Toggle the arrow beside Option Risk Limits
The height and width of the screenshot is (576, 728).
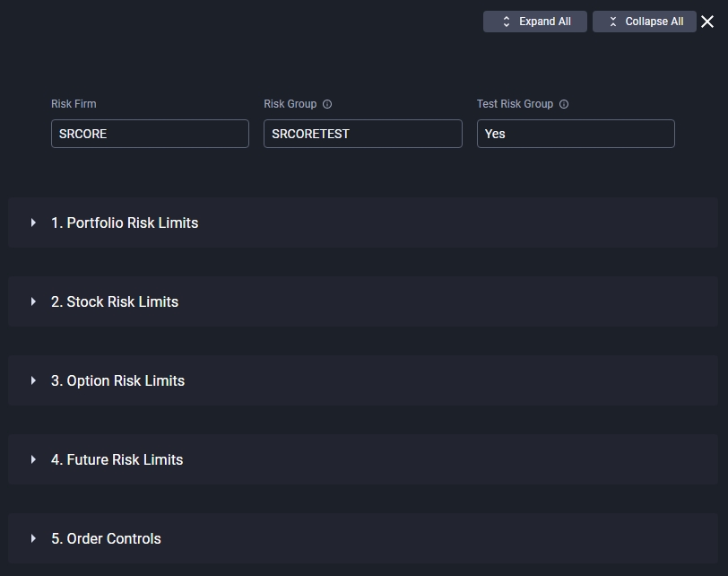33,380
